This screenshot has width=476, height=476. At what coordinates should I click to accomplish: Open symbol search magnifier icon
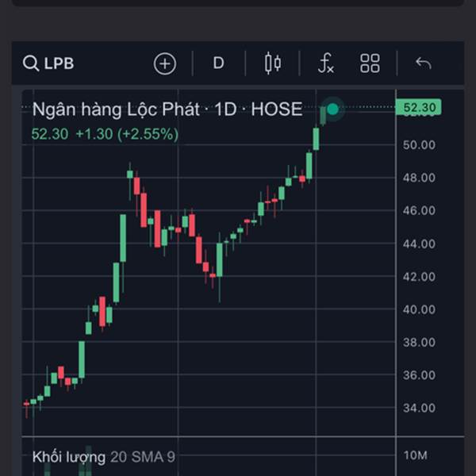click(x=31, y=63)
